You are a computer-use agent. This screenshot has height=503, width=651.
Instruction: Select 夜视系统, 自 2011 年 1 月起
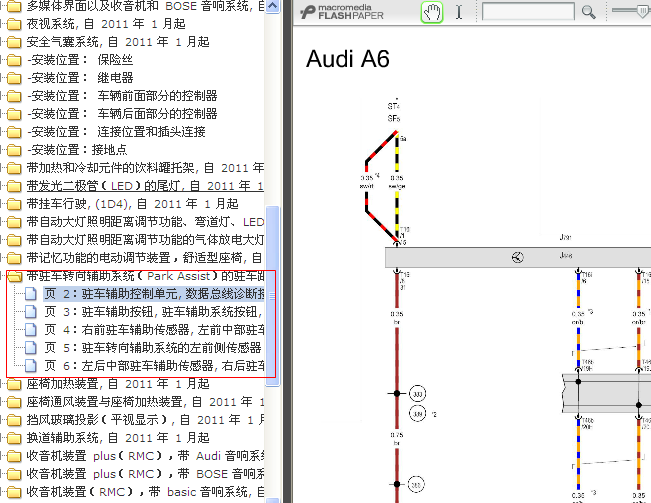[x=106, y=24]
